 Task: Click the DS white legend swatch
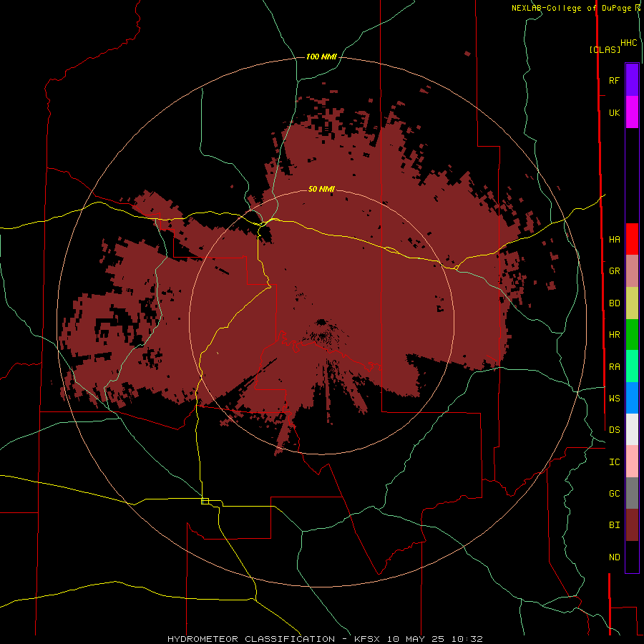632,429
